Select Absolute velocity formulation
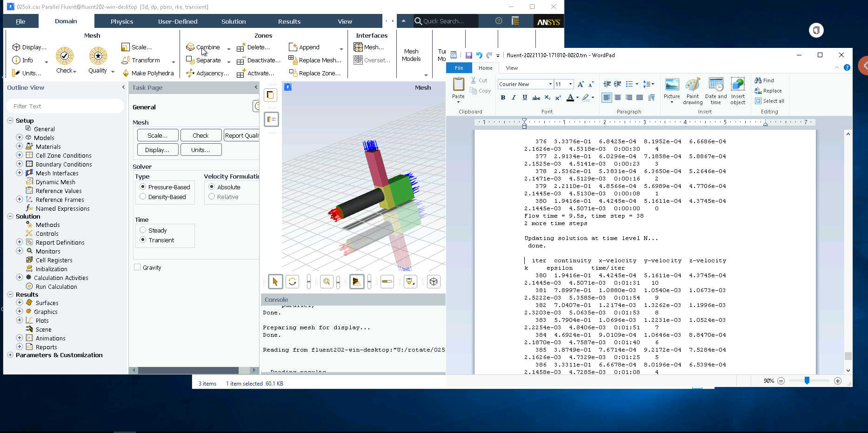The width and height of the screenshot is (868, 433). [212, 187]
